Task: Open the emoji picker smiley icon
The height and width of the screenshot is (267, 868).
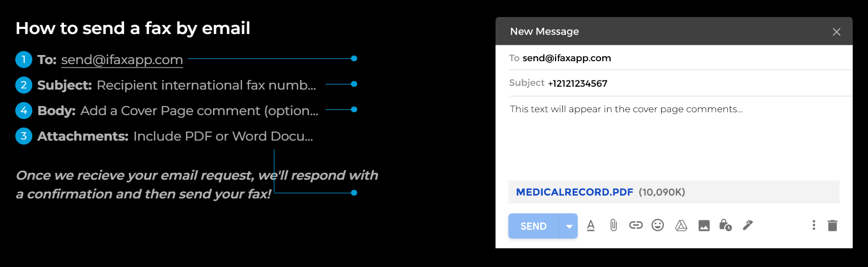Action: 658,226
